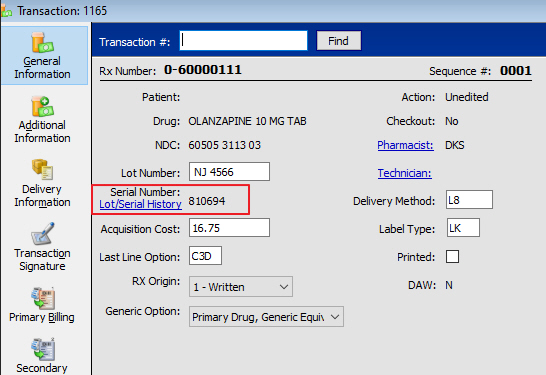Open the Additional Information sidebar icon
Image resolution: width=546 pixels, height=375 pixels.
(x=42, y=107)
